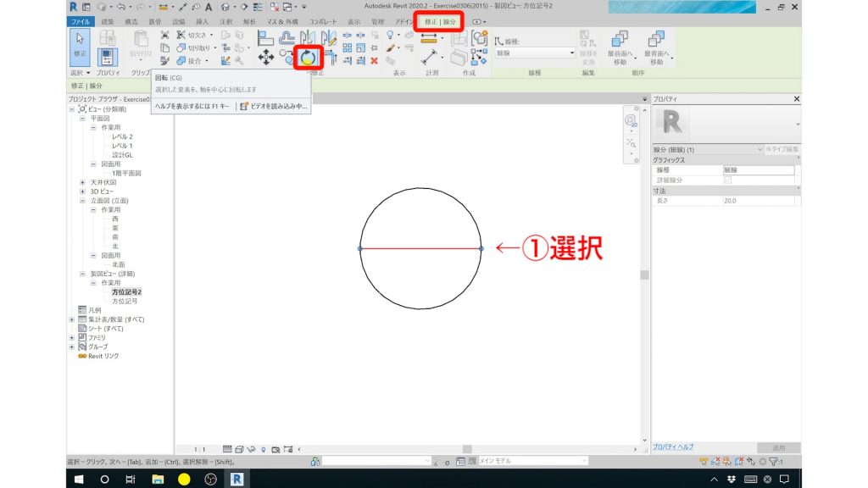This screenshot has width=868, height=488.
Task: Click the 適用 (Apply) button
Action: (x=778, y=447)
